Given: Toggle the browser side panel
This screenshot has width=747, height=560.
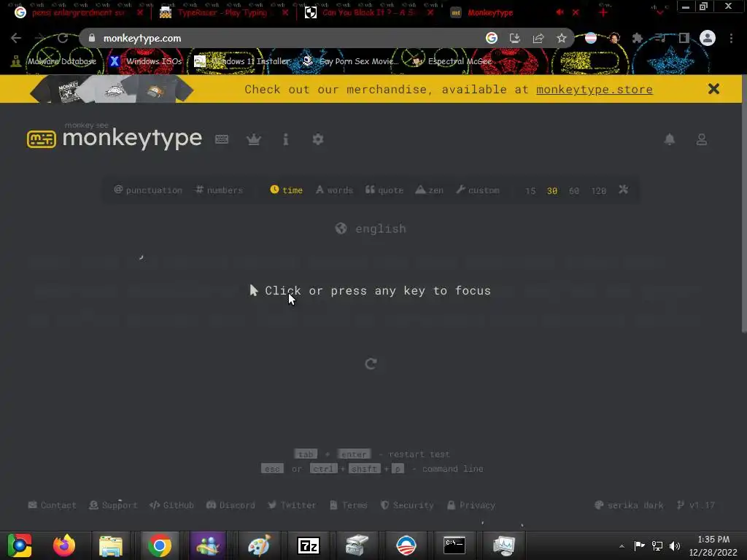Looking at the screenshot, I should (684, 38).
